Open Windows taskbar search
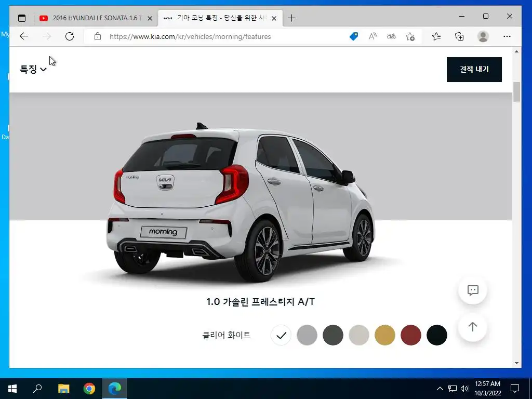The image size is (532, 399). pos(37,389)
